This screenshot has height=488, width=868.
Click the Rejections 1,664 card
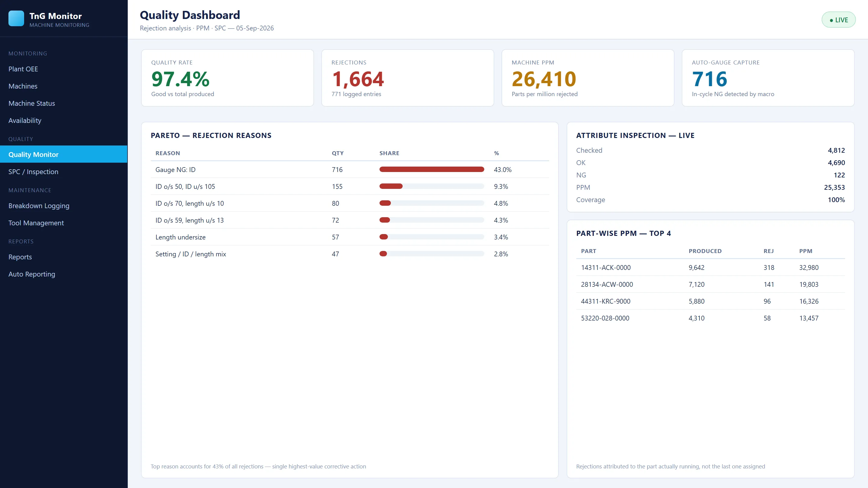point(408,78)
